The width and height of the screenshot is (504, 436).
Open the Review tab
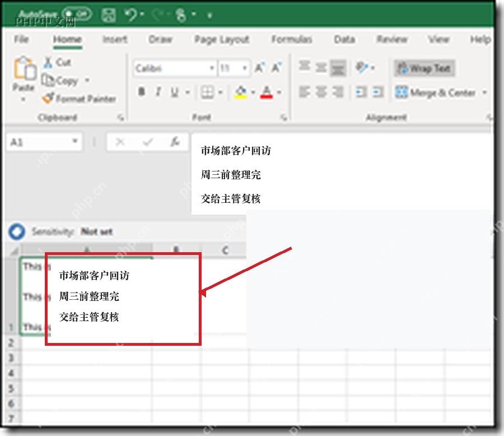392,39
